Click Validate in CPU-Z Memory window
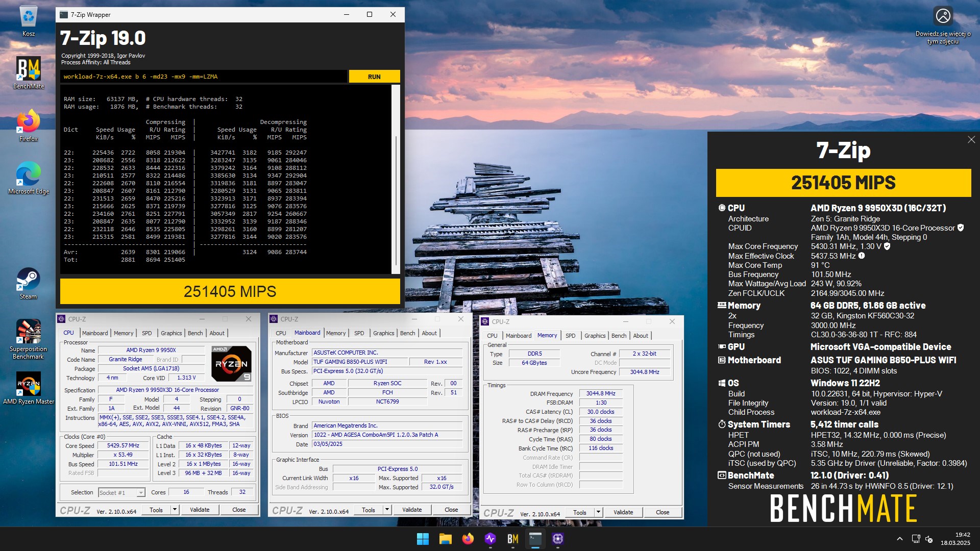Screen dimensions: 980x551 [x=623, y=512]
